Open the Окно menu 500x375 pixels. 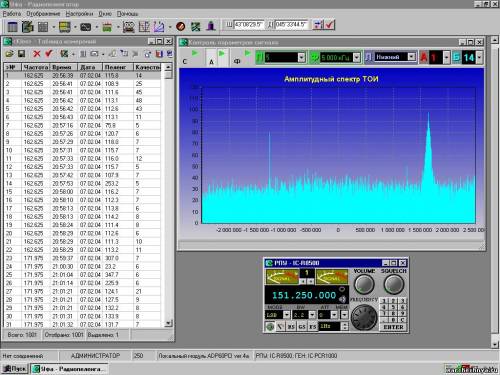coord(105,14)
